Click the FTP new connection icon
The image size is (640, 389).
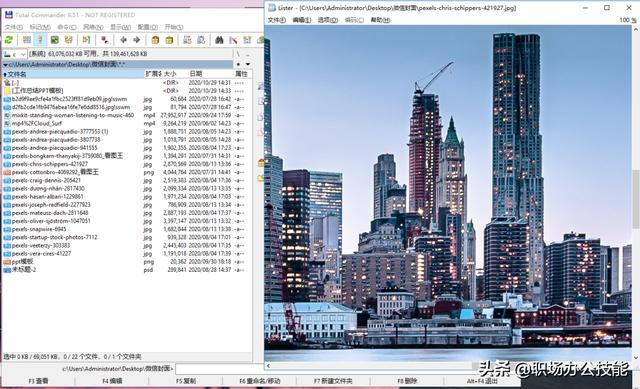[x=201, y=40]
